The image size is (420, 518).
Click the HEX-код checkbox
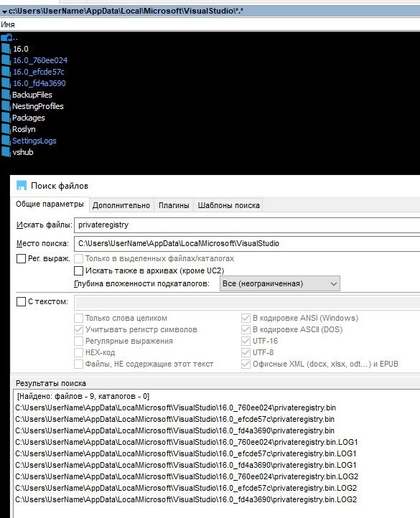coord(78,352)
